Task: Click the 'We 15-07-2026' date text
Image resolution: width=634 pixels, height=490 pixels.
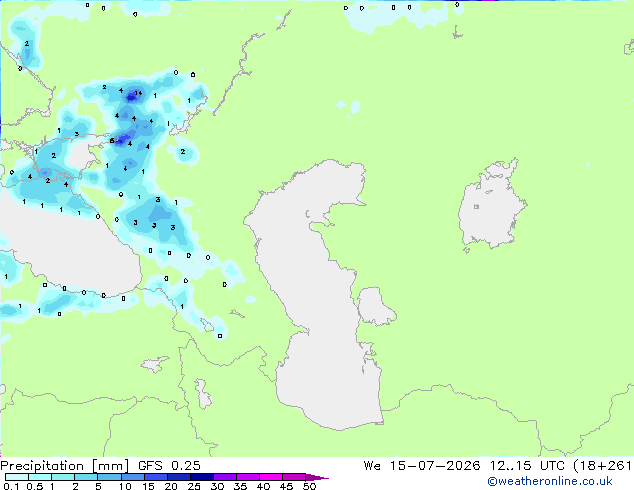Action: (x=422, y=465)
